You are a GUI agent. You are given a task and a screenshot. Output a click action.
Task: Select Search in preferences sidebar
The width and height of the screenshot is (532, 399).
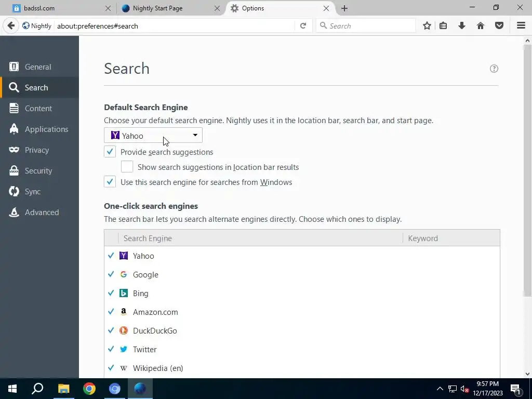(39, 87)
